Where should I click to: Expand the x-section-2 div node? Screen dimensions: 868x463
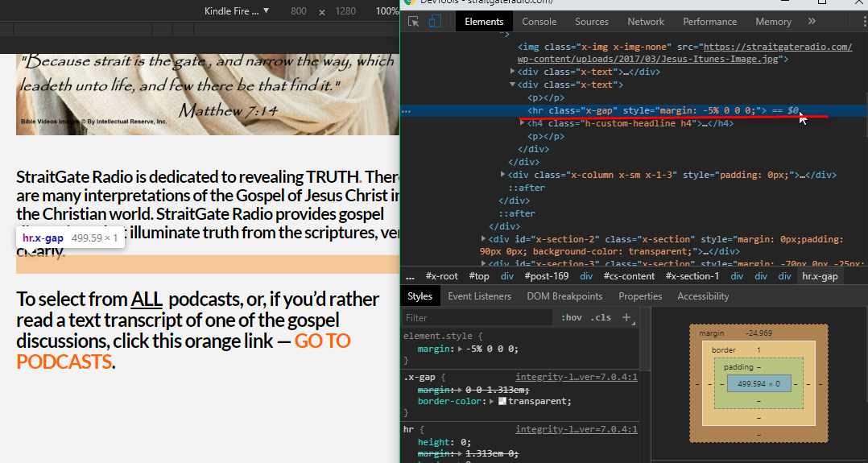pos(483,238)
